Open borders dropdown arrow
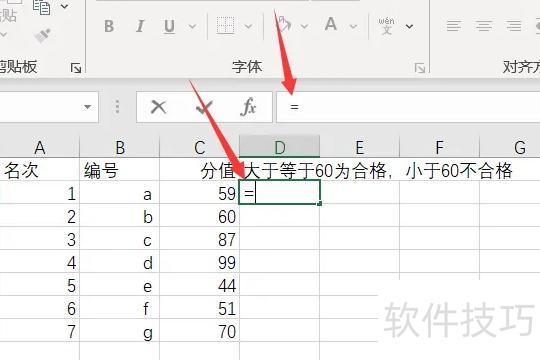Screen dimensions: 540x360 click(x=248, y=26)
